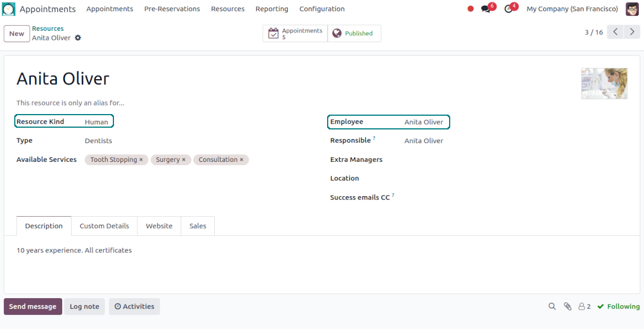Go to the next record arrow

pyautogui.click(x=631, y=32)
